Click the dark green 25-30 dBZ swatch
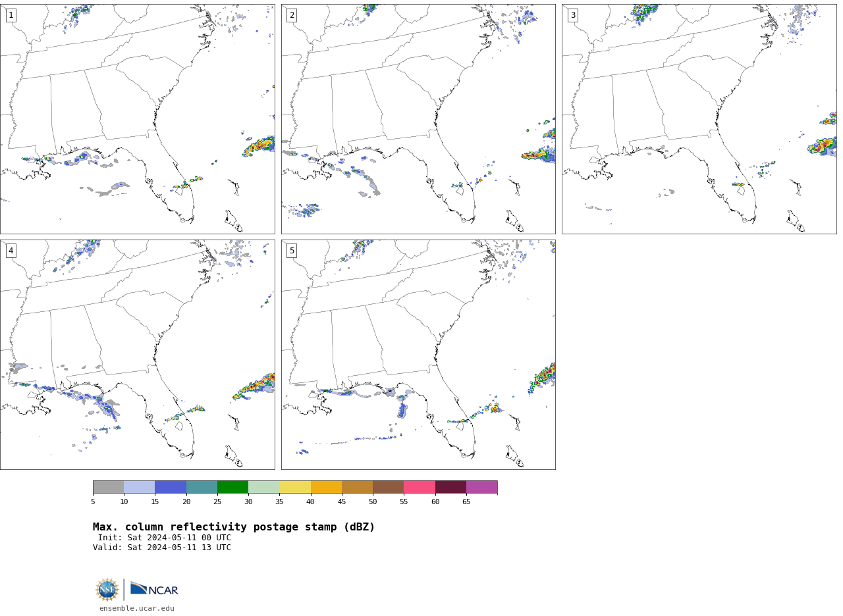 [x=232, y=487]
